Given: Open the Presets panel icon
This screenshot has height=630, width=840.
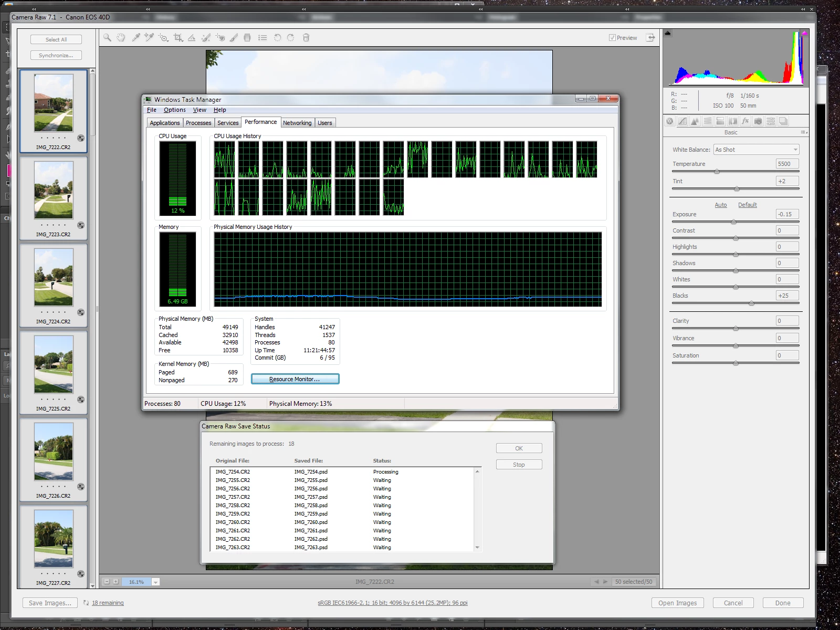Looking at the screenshot, I should (771, 121).
